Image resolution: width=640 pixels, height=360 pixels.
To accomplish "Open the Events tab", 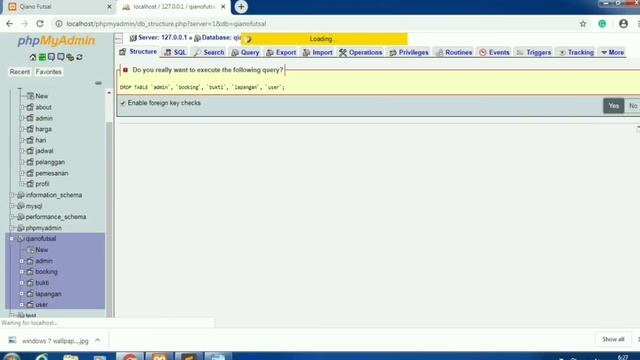I will tap(494, 52).
